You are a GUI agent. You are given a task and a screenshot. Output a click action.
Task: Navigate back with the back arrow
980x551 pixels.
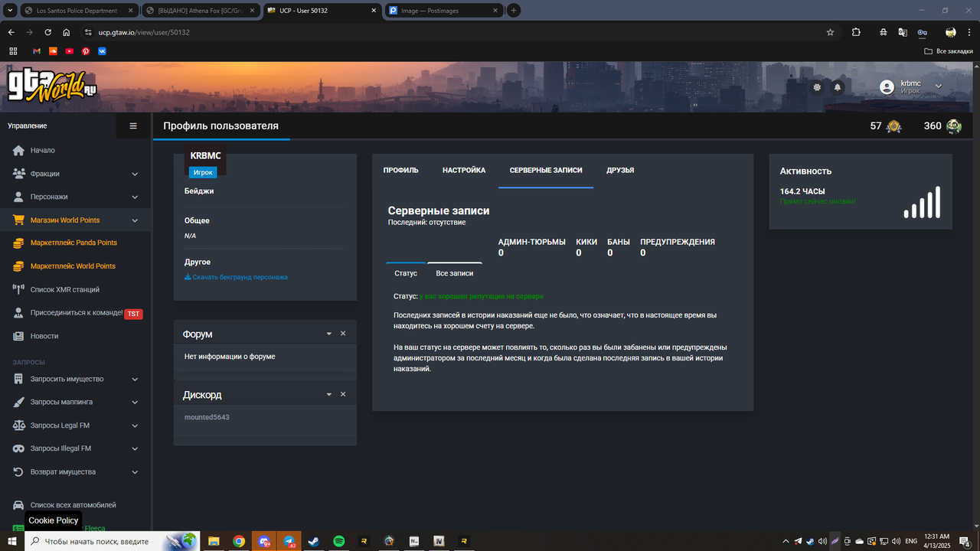pyautogui.click(x=11, y=32)
